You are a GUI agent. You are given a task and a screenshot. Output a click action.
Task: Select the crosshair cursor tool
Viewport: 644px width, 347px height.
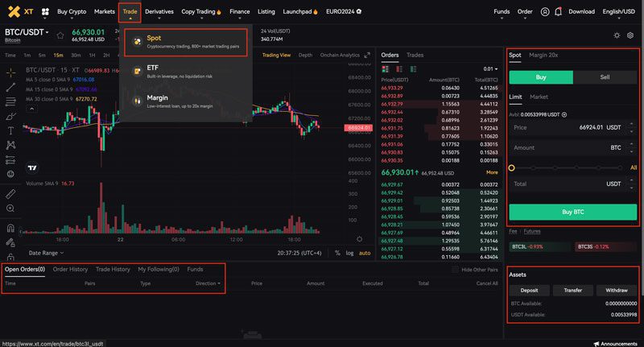pyautogui.click(x=10, y=72)
